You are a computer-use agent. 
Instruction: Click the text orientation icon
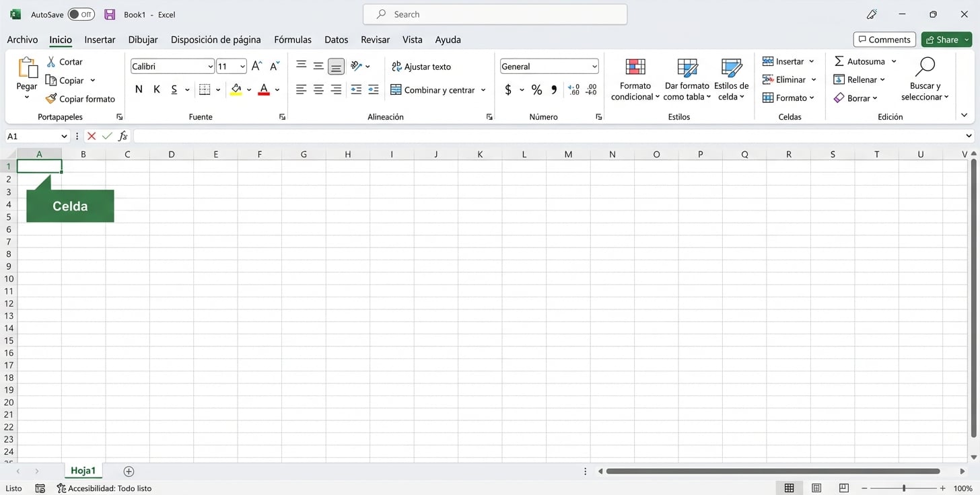(x=357, y=66)
